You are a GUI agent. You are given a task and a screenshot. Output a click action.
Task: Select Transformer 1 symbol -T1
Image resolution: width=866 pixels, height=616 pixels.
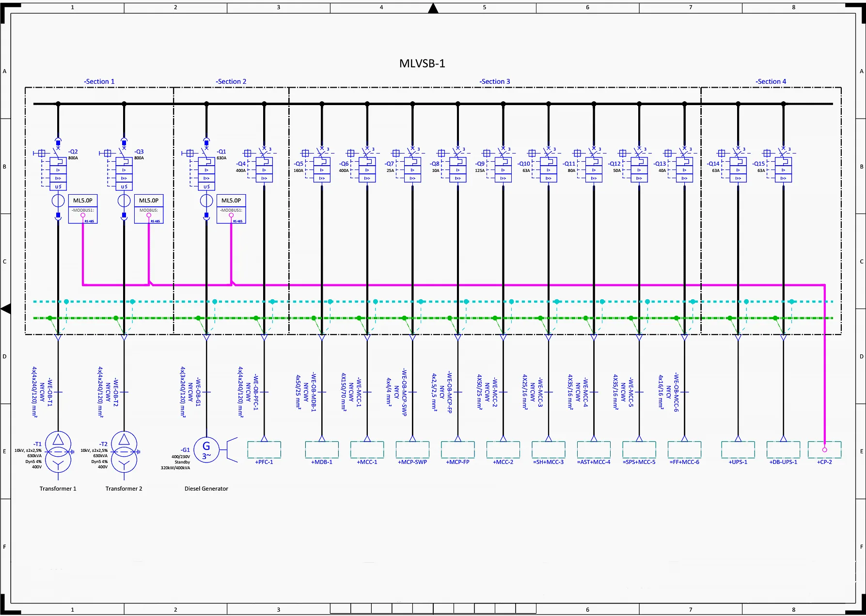(58, 452)
